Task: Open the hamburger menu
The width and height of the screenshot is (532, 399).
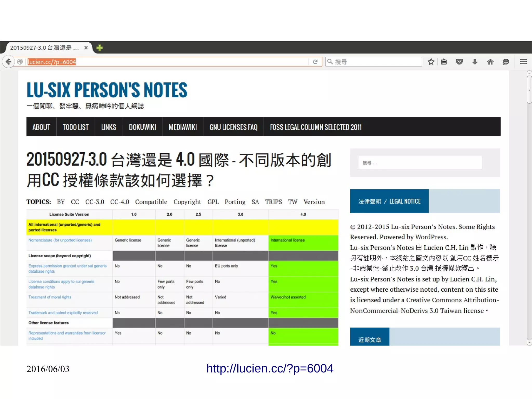Action: (523, 62)
